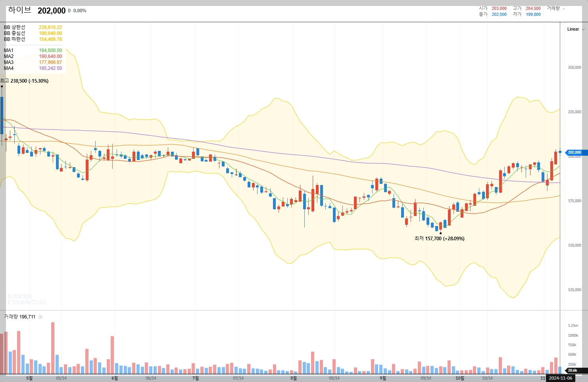Viewport: 588px width, 382px height.
Task: Click the 175,000 price axis label
Action: click(575, 201)
